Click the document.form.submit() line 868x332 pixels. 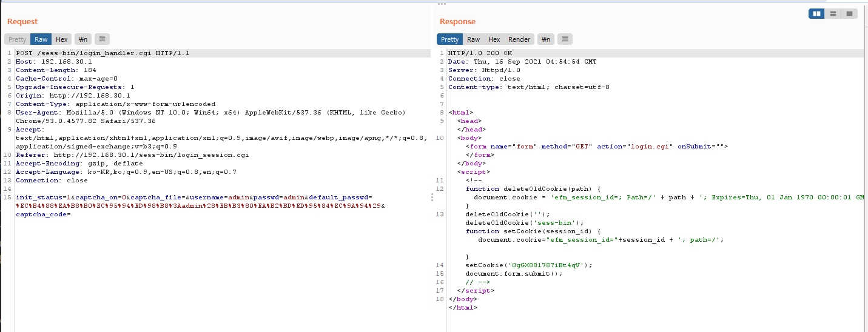tap(514, 274)
